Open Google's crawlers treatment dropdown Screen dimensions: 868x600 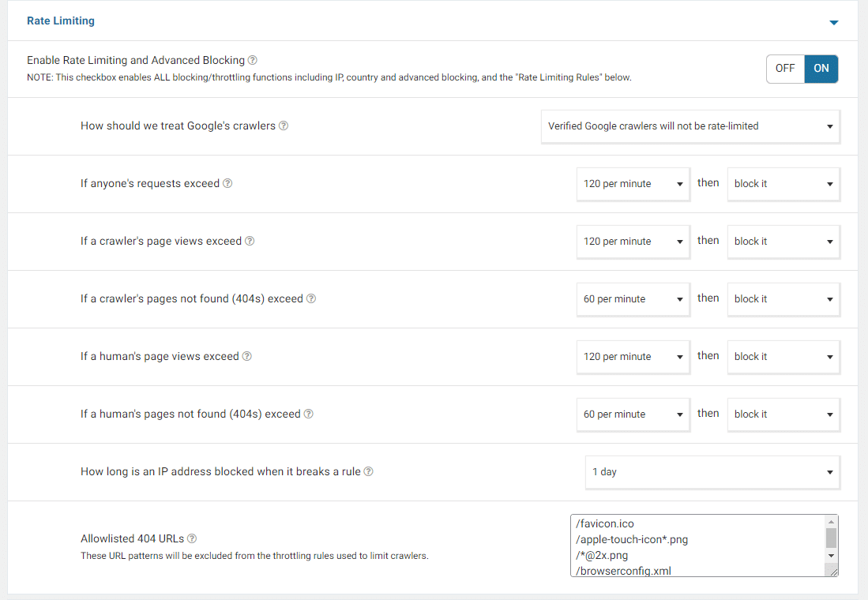click(690, 126)
